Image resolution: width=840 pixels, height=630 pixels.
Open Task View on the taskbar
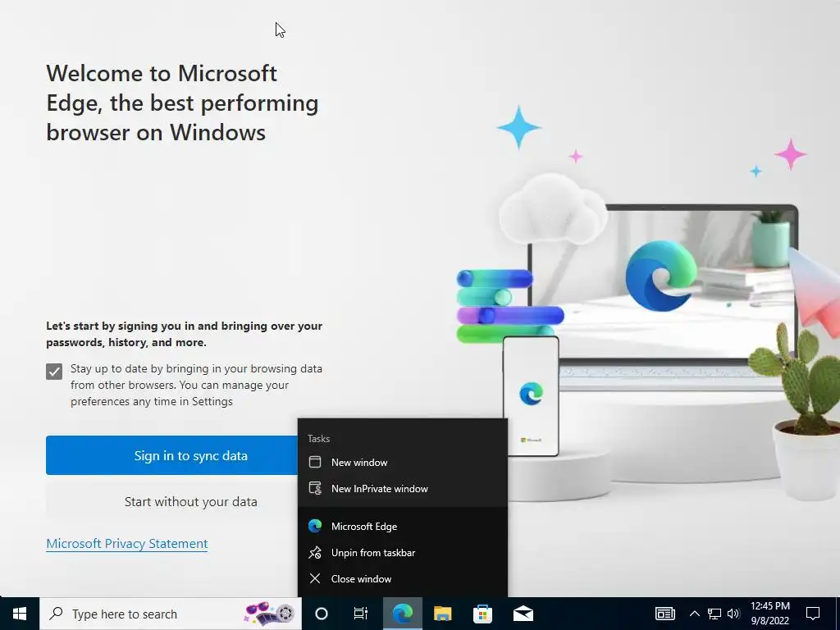[x=361, y=614]
